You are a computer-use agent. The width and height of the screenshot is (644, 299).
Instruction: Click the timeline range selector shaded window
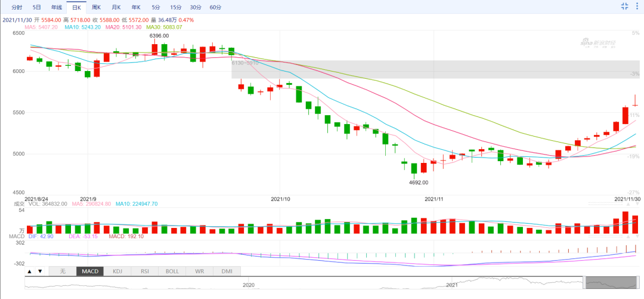click(x=611, y=283)
